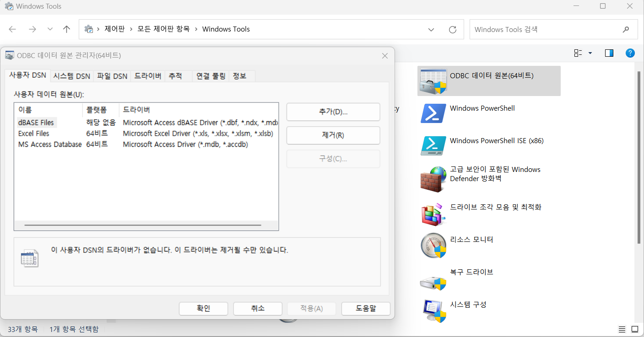Click 모든 제어판 항목 in the breadcrumb

[x=163, y=29]
